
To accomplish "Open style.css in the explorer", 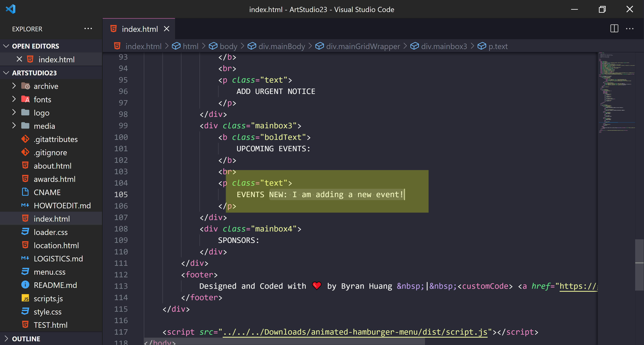I will pos(51,312).
